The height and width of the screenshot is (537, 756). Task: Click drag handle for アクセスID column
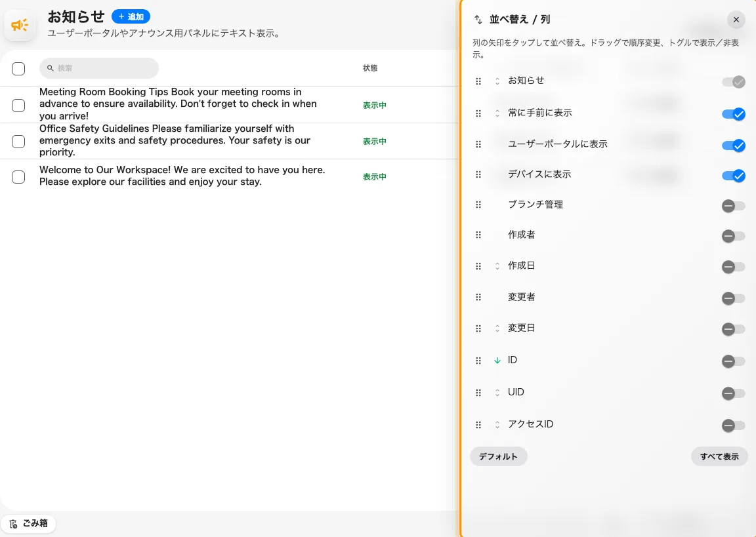click(x=478, y=425)
